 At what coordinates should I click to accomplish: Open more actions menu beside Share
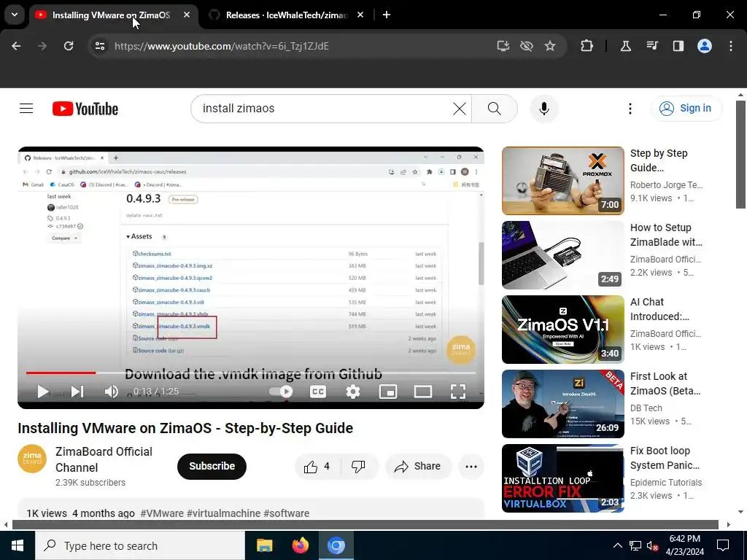[x=471, y=466]
